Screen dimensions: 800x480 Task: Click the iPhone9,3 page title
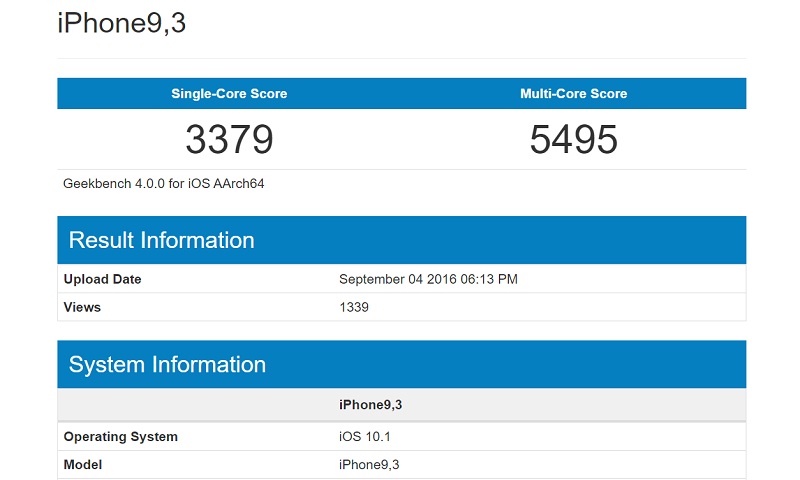121,23
